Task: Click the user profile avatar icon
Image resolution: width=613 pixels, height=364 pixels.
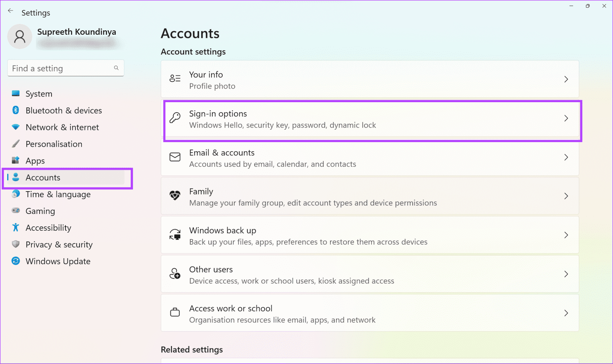Action: [20, 37]
